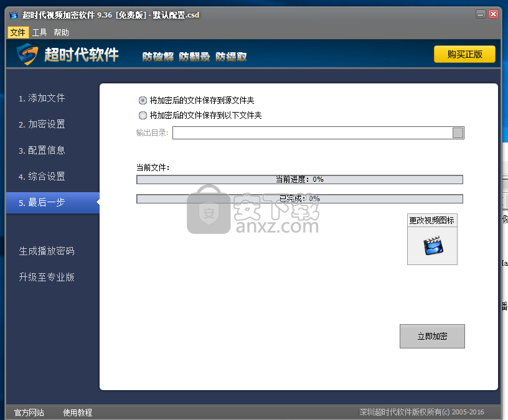Open the 工具 menu
The width and height of the screenshot is (508, 420).
(39, 32)
